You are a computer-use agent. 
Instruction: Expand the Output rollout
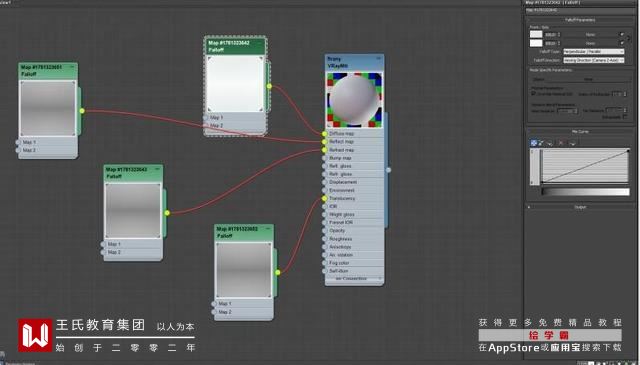pyautogui.click(x=580, y=207)
